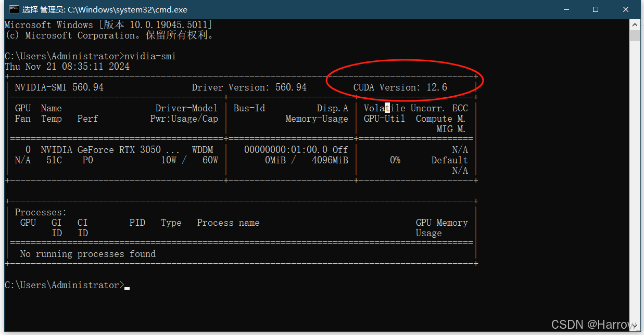Screen dimensions: 644x335
Task: Click the GPU-Util header
Action: (x=385, y=119)
